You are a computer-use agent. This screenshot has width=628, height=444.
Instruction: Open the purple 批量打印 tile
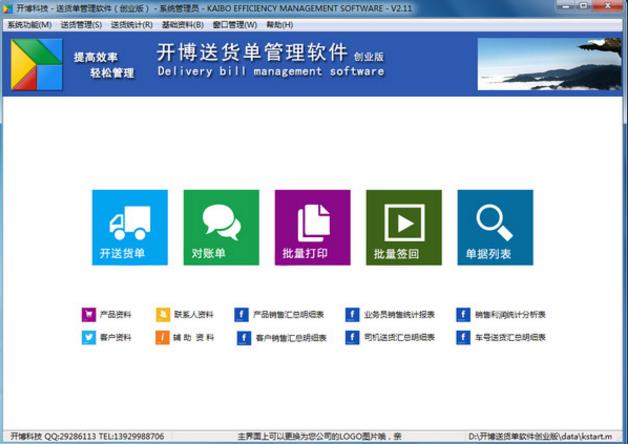pyautogui.click(x=312, y=227)
